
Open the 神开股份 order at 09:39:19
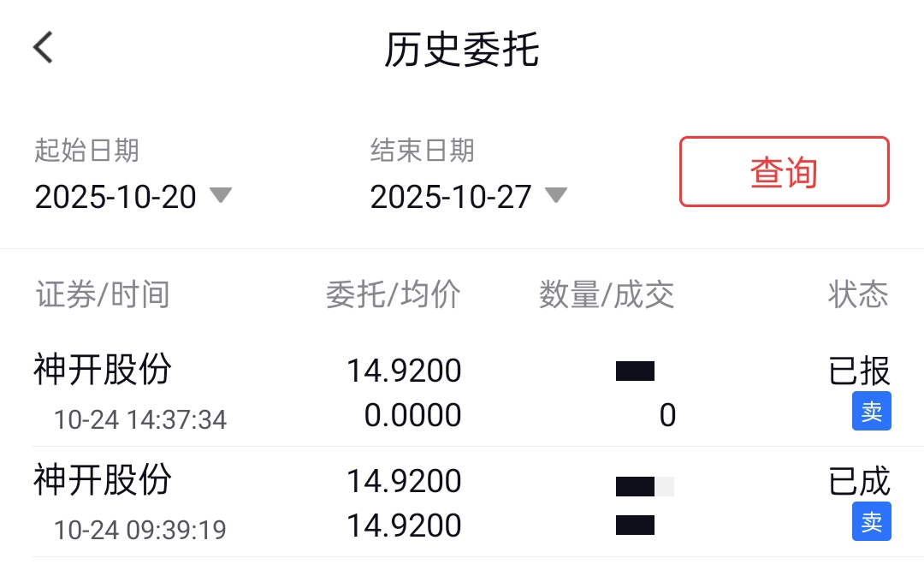[103, 480]
